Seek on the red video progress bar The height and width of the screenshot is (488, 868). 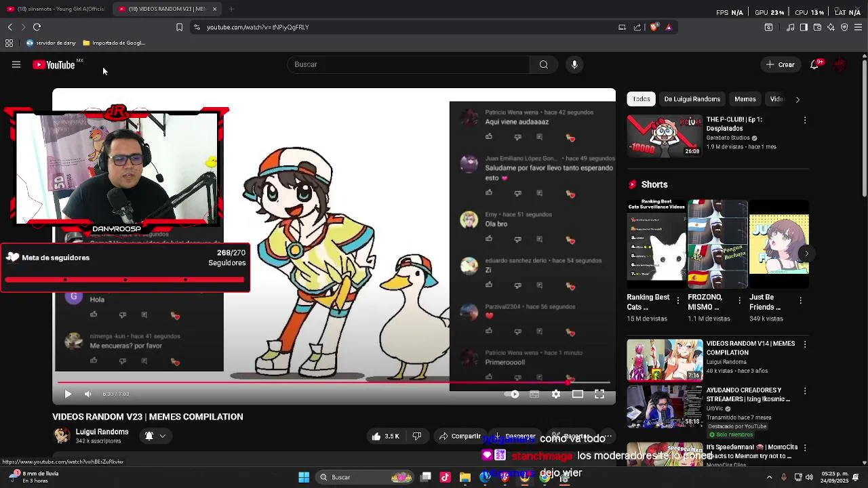click(x=334, y=382)
